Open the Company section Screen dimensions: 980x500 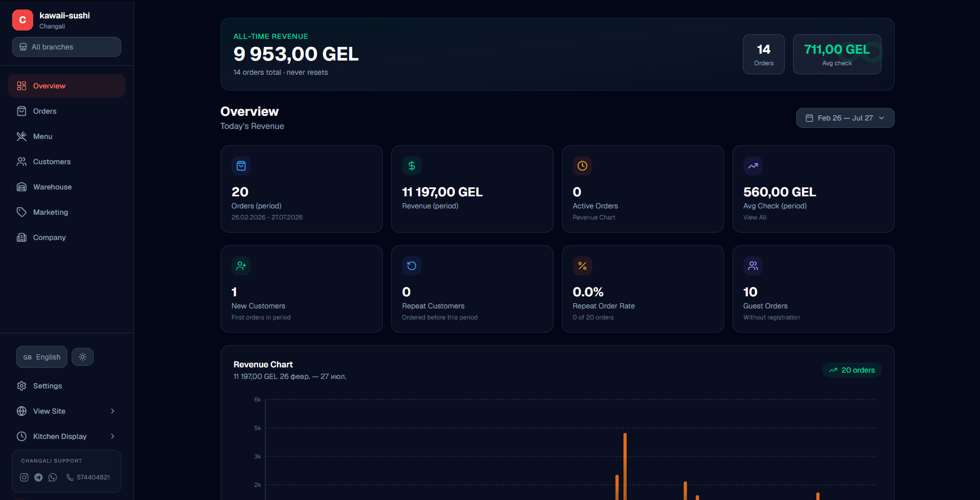tap(66, 237)
